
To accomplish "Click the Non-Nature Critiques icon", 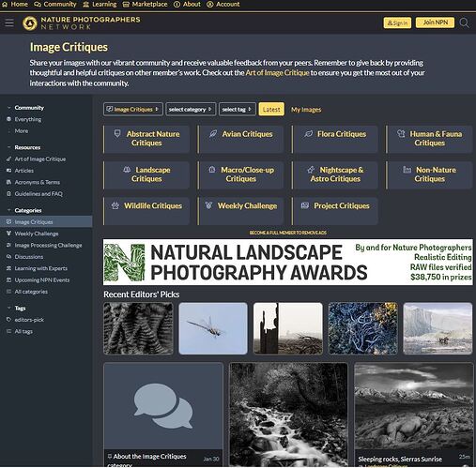I will (407, 170).
